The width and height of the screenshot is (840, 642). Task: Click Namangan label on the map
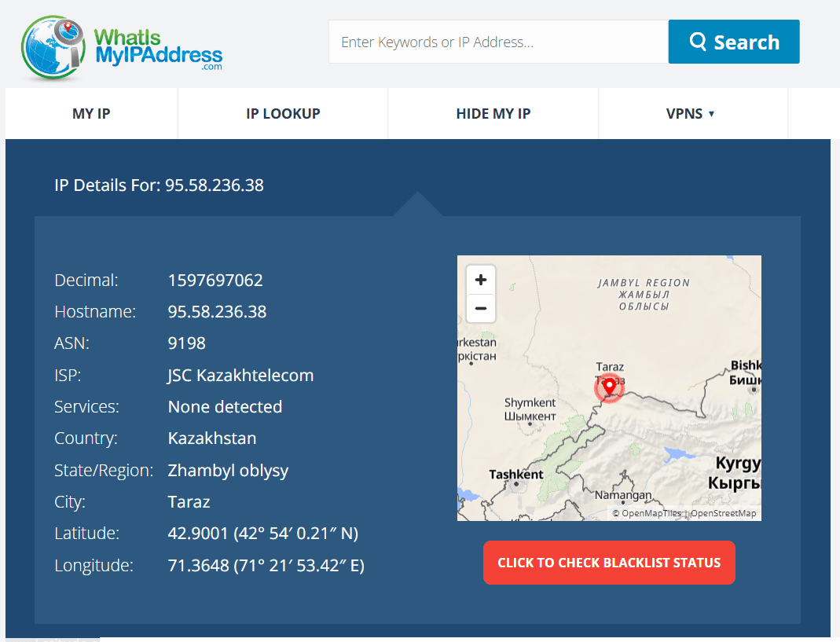tap(623, 495)
